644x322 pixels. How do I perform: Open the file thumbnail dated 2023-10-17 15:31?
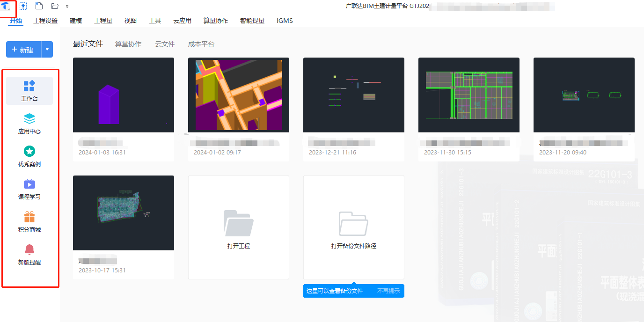(124, 213)
